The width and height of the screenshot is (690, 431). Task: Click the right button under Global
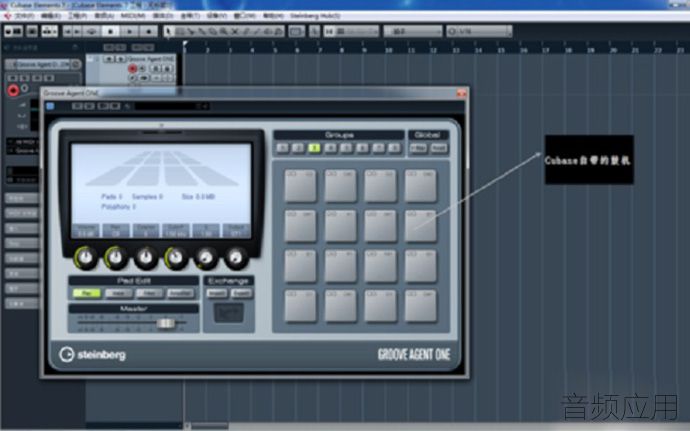439,148
